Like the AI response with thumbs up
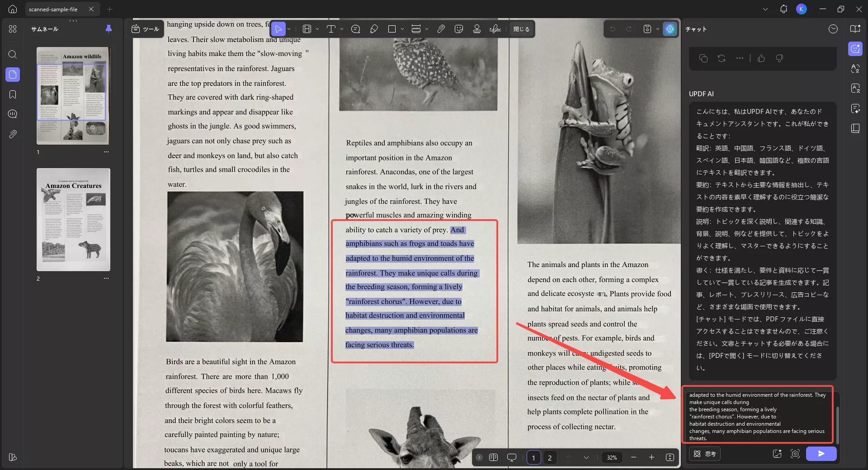Viewport: 868px width, 470px height. coord(761,58)
